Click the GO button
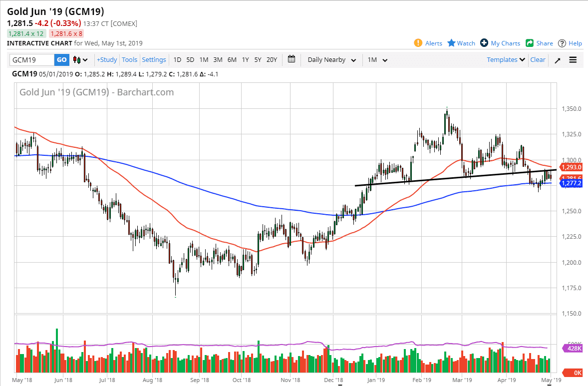 60,59
